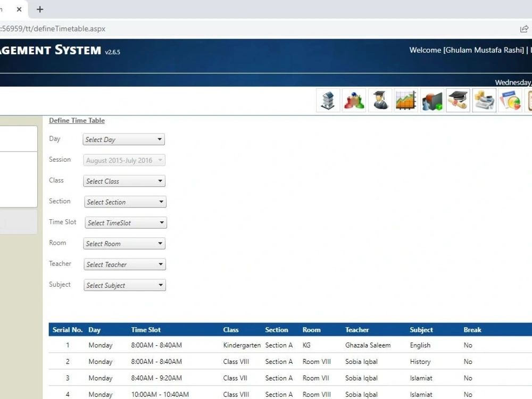Click 10:00AM - 10:40AM time slot cell
532x399 pixels.
[x=160, y=394]
